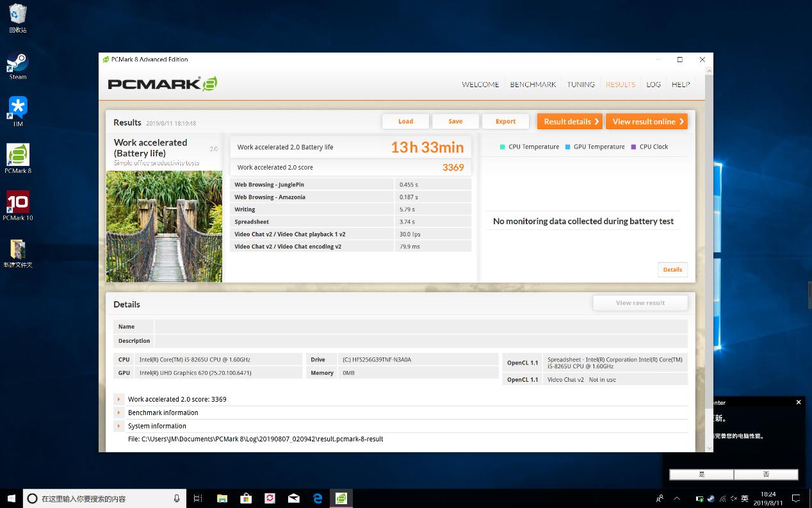Viewport: 812px width, 508px height.
Task: Select the Writing result row
Action: [351, 209]
